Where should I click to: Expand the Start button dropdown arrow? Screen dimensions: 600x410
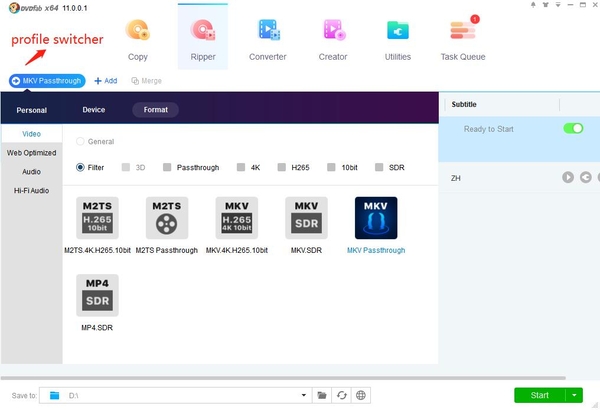(x=573, y=395)
